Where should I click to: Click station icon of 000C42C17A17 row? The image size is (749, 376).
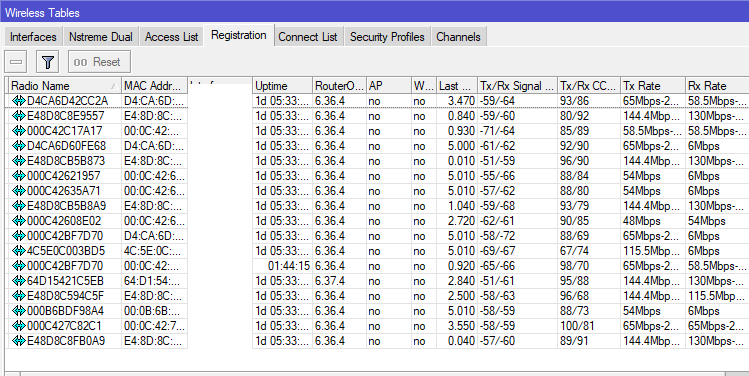tap(19, 131)
